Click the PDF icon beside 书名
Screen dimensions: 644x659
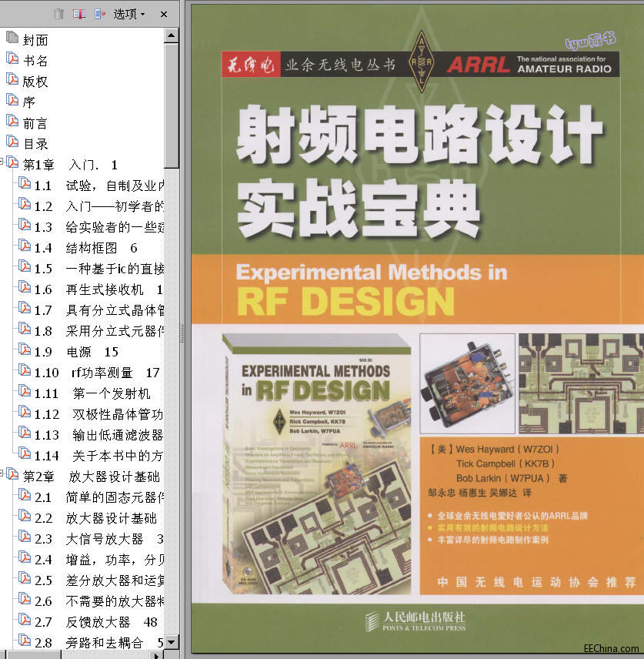(12, 59)
